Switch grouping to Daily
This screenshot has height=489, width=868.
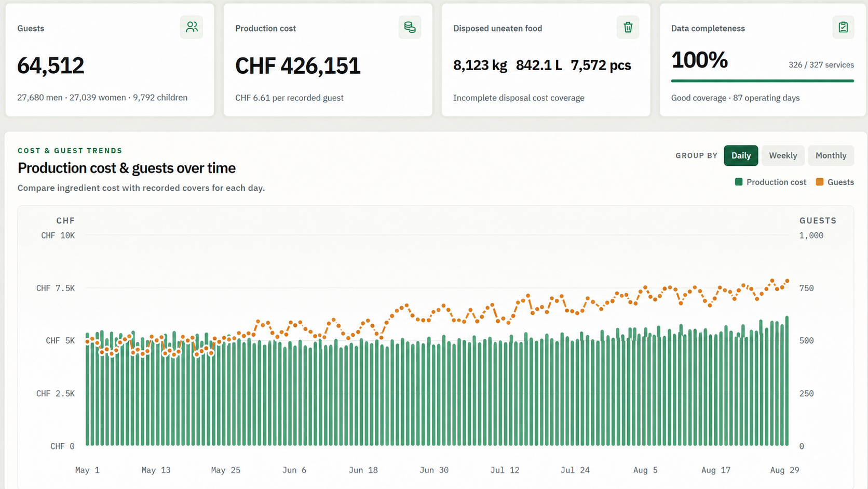pyautogui.click(x=741, y=155)
